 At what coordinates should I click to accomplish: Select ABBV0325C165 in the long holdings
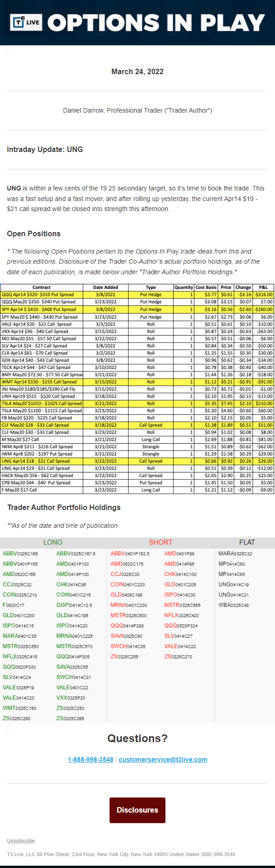tap(20, 554)
